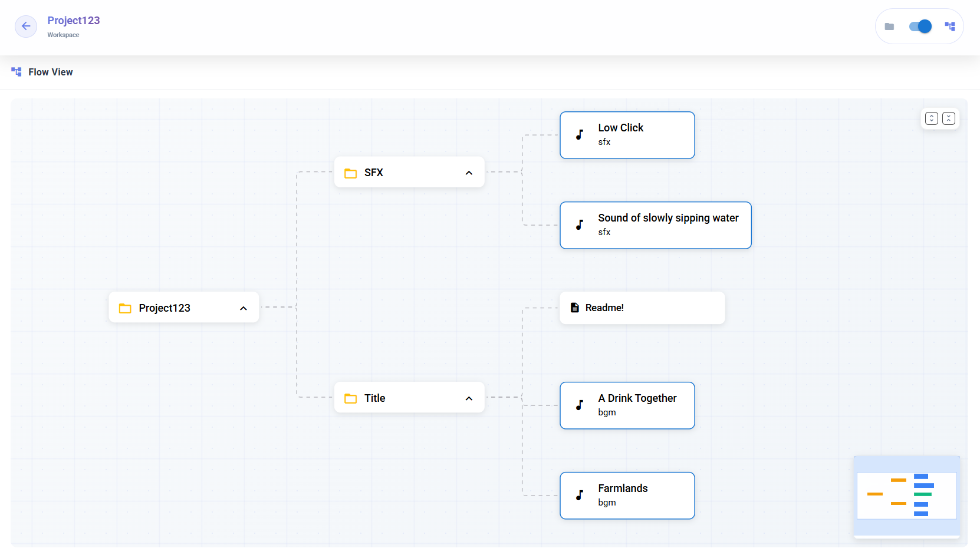Click the music note icon on Farmlands node
Screen dimensions: 980x555
580,495
